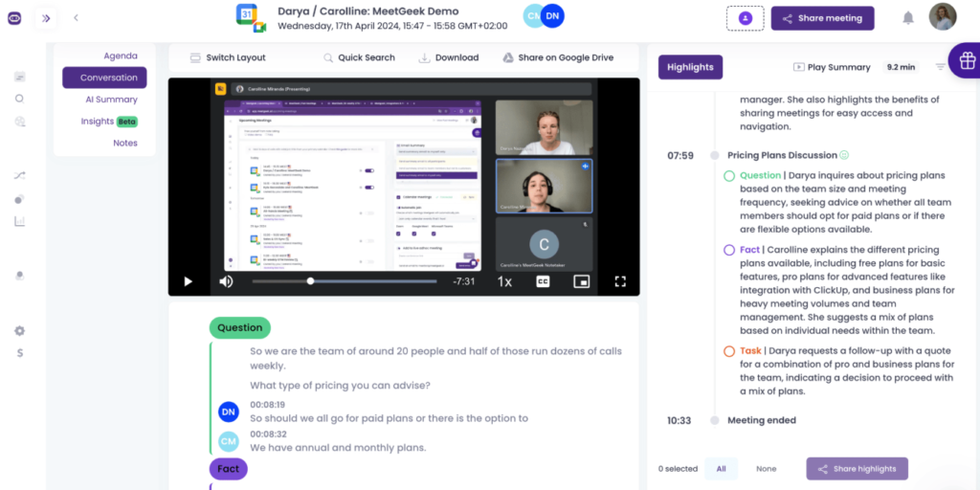
Task: Change the 1x playback speed
Action: tap(504, 281)
